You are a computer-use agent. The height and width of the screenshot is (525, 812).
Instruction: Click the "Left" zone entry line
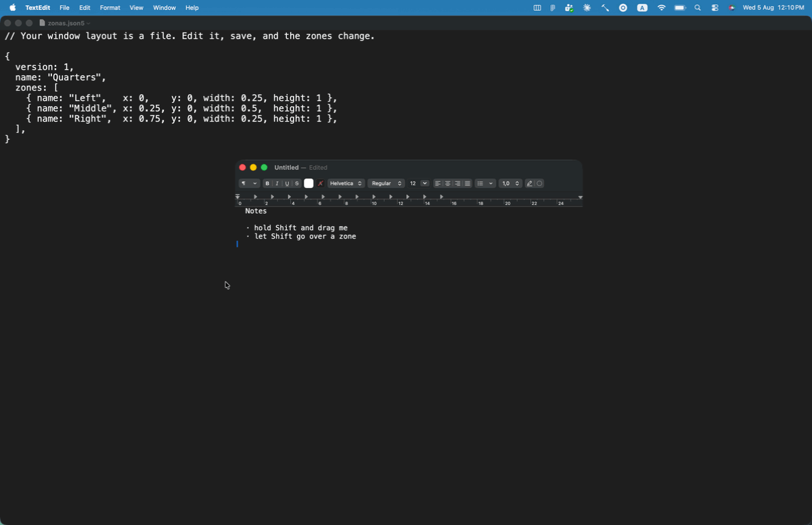181,98
